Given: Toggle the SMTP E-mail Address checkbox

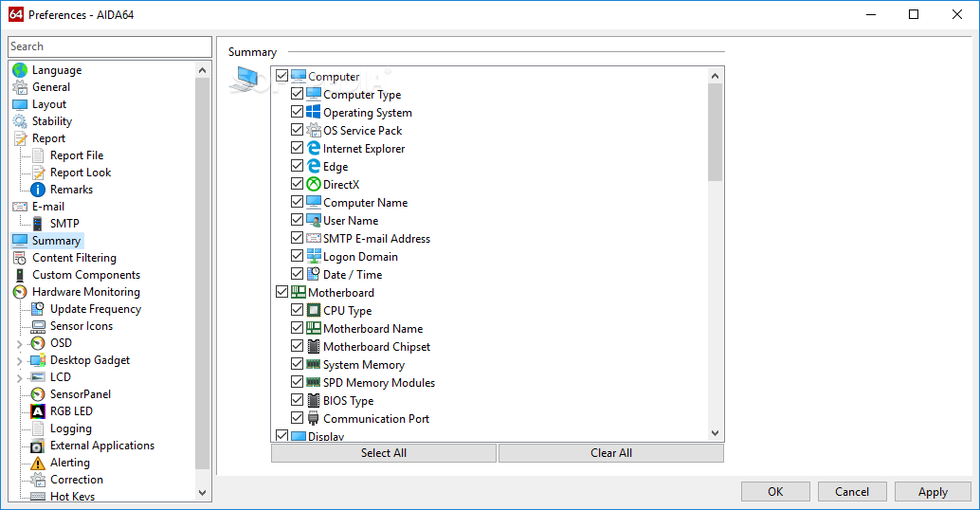Looking at the screenshot, I should 297,238.
